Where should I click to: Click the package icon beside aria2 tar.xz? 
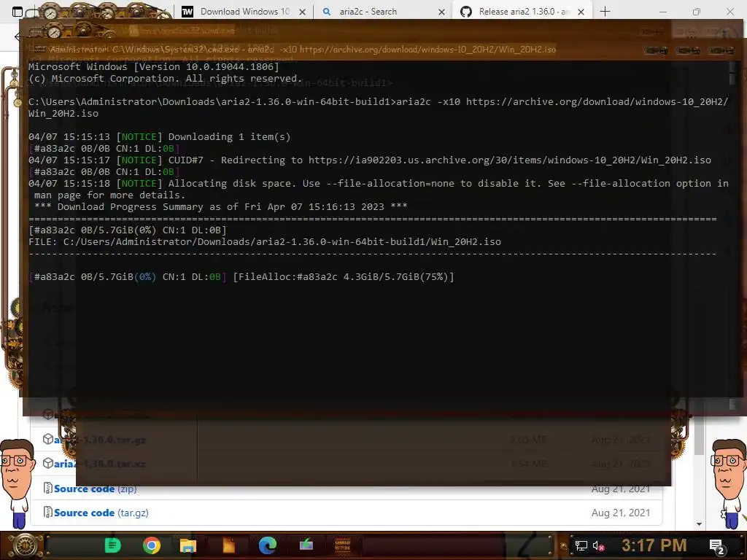tap(48, 463)
